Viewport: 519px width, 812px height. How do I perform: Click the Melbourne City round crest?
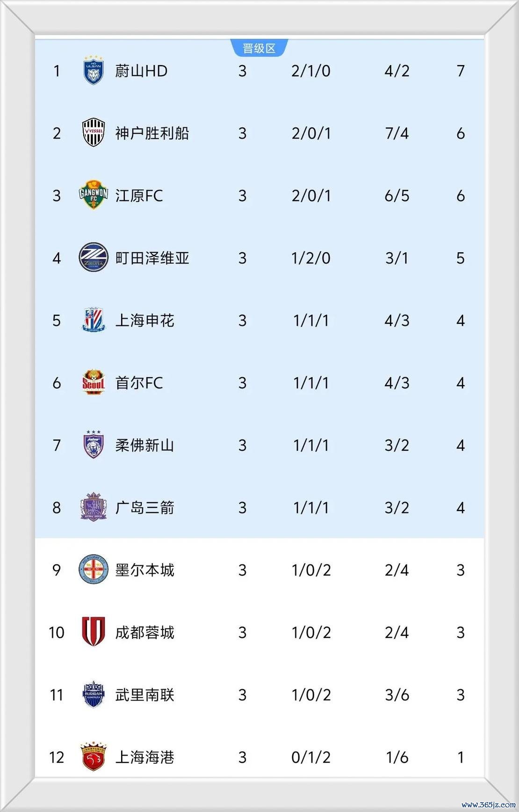[94, 570]
